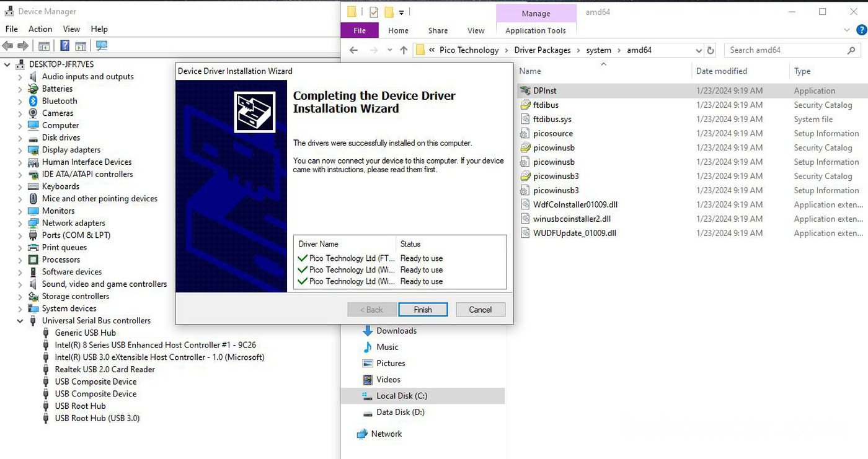Select the Generic USB Hub device
Image resolution: width=868 pixels, height=459 pixels.
tap(86, 333)
